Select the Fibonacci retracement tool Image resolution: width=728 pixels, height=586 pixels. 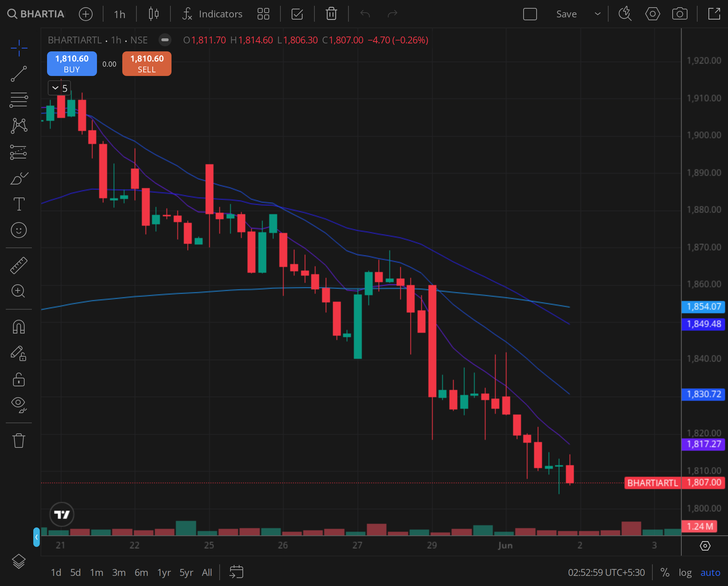point(19,100)
